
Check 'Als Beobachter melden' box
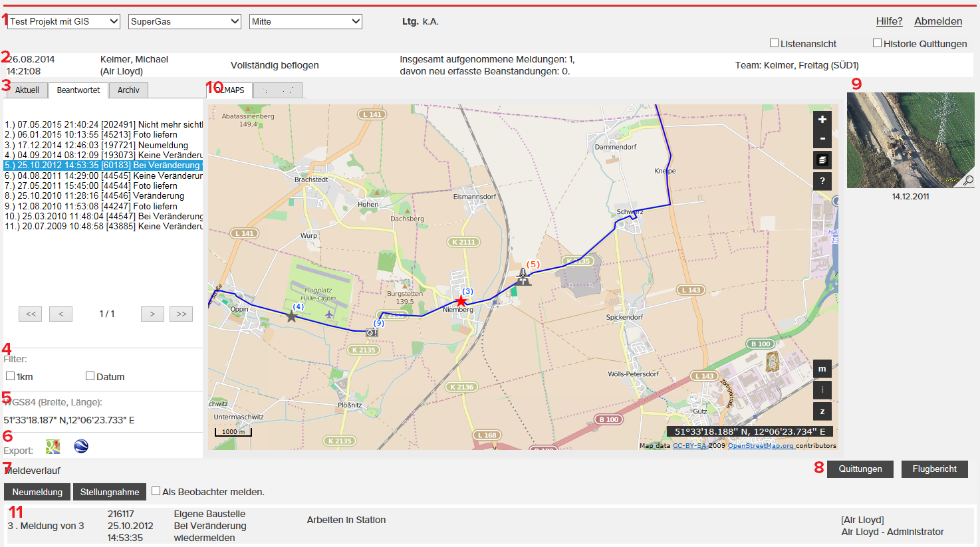pos(156,491)
